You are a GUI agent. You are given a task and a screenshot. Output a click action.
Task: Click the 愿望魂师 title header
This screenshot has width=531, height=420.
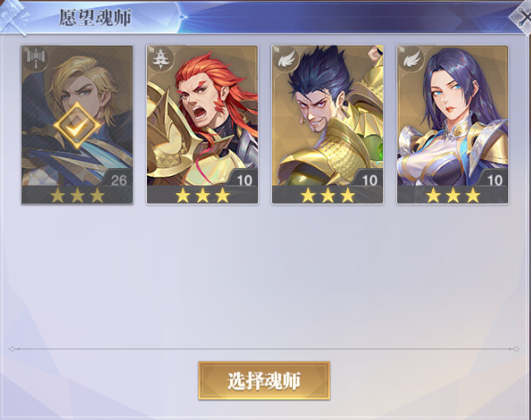[95, 17]
